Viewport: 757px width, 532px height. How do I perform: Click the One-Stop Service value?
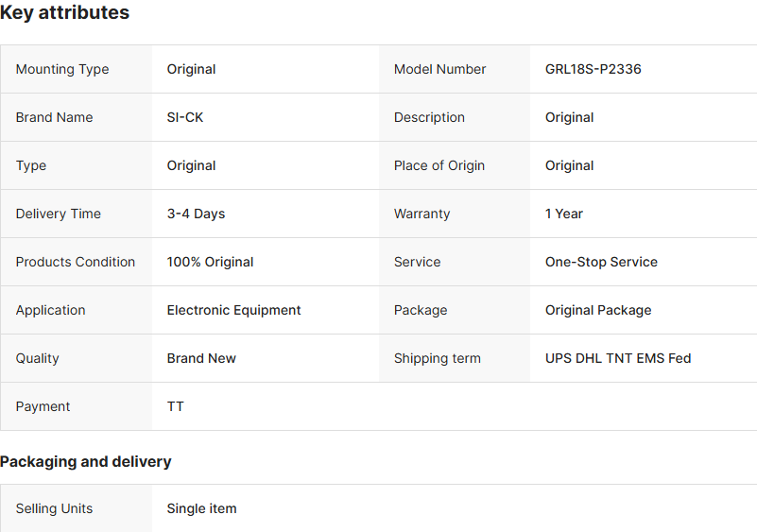tap(601, 262)
